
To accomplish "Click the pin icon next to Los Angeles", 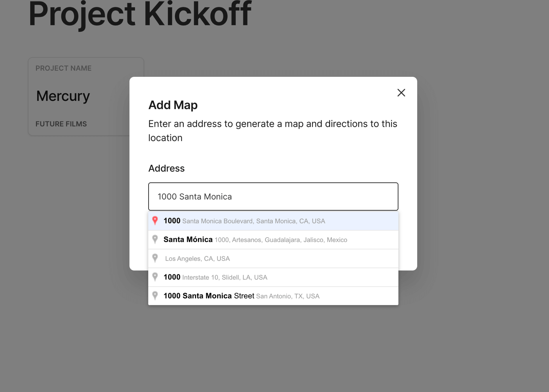I will coord(155,258).
